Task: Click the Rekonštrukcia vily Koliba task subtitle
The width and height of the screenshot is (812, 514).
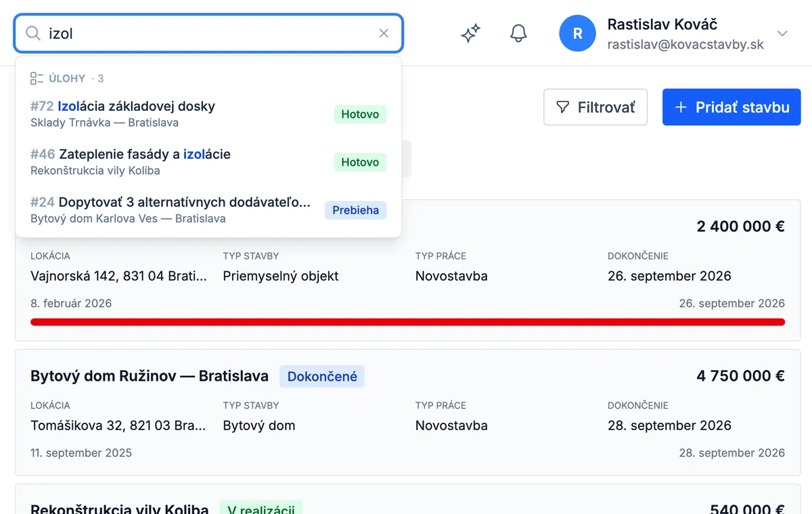Action: click(95, 170)
